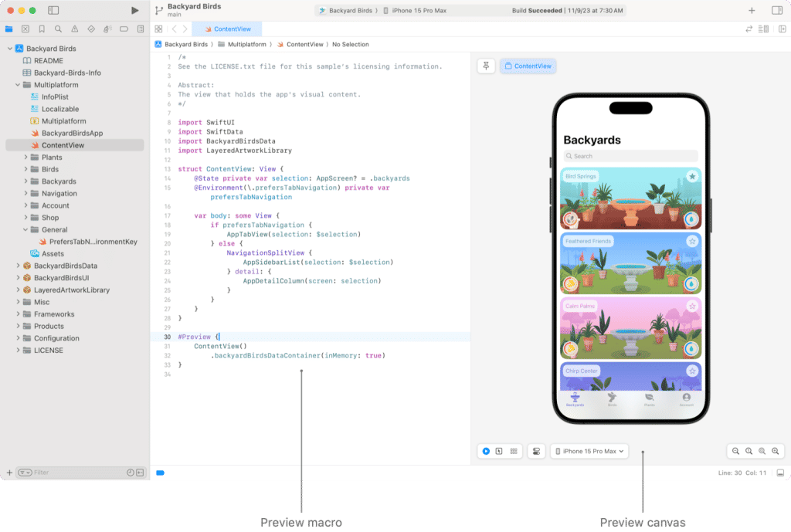
Task: Switch the preview to Selectable mode
Action: coord(499,452)
